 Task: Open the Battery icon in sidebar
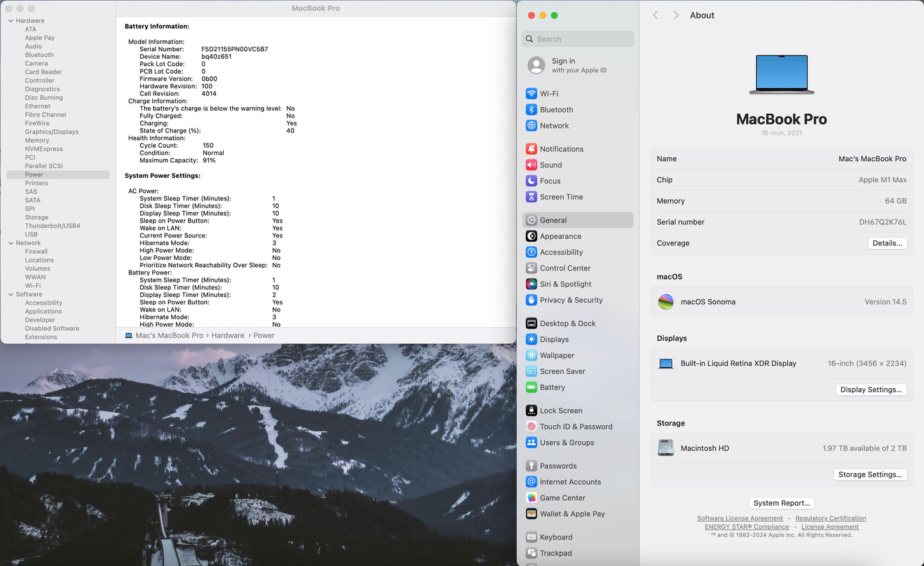pos(531,387)
